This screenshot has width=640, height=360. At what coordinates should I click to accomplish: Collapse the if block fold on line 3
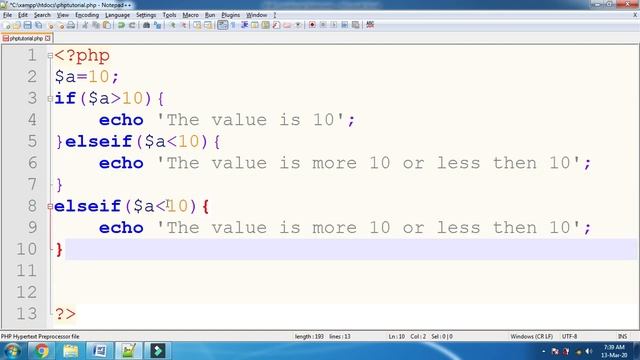[50, 98]
